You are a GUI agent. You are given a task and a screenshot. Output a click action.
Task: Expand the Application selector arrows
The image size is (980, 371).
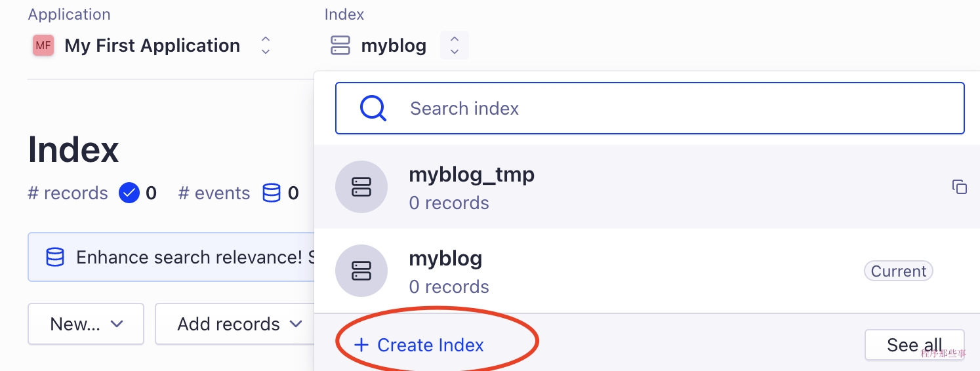click(x=266, y=45)
